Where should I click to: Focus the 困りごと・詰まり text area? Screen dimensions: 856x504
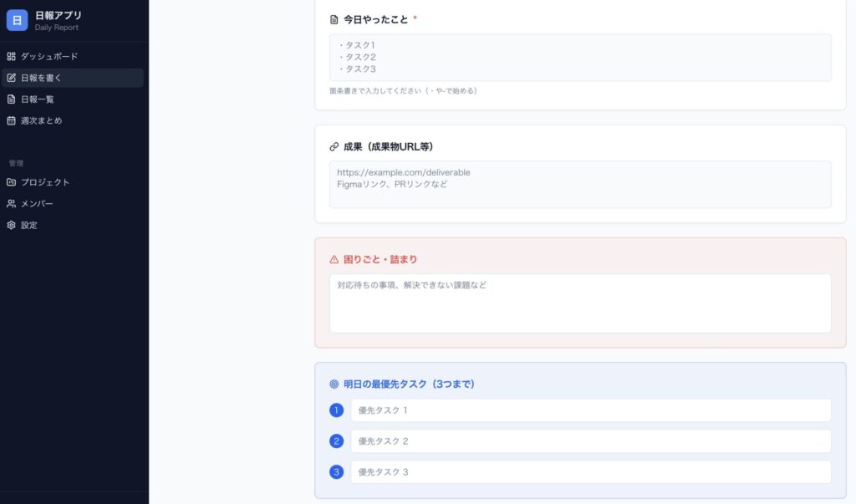pos(580,303)
